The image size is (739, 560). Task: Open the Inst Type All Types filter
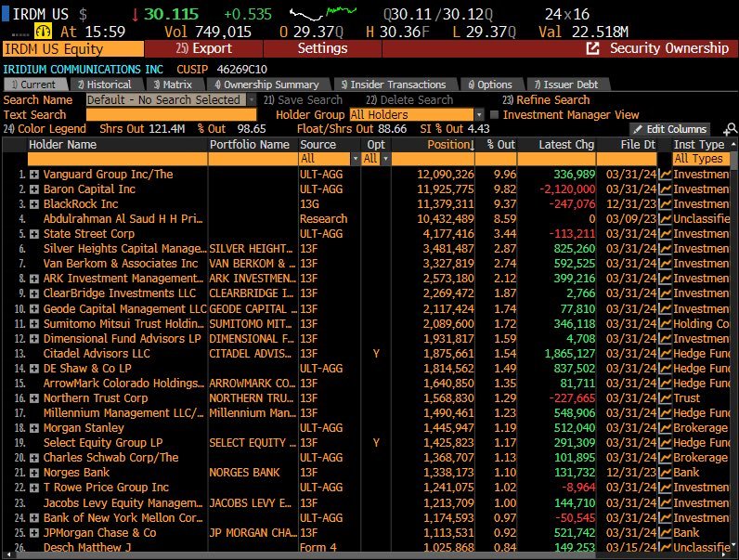[701, 159]
